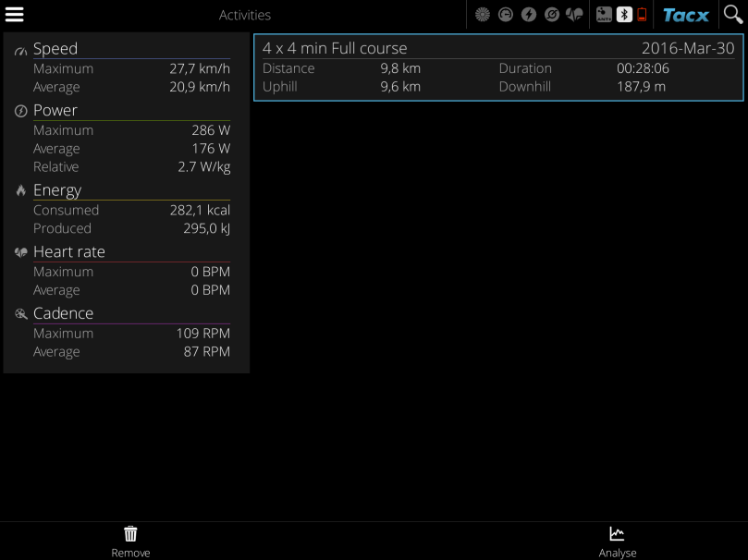Click the cadence sensor icon in top bar
The height and width of the screenshot is (560, 748).
552,15
